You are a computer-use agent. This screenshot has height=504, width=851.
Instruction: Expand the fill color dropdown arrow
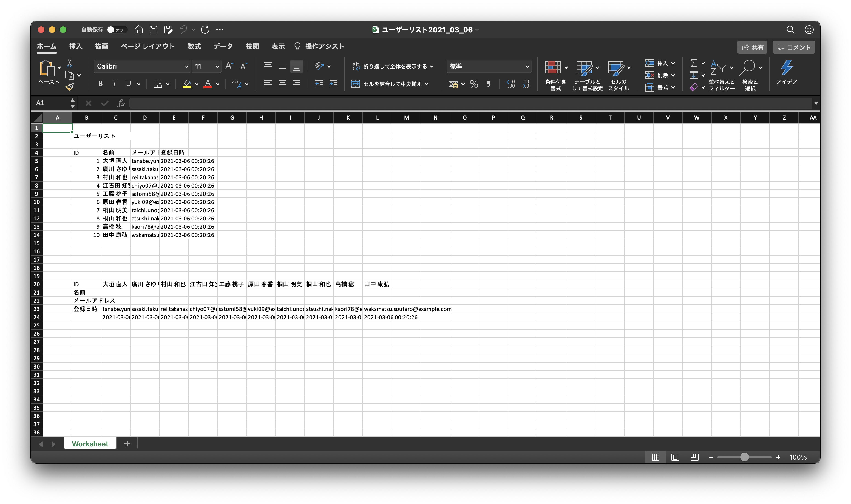click(x=197, y=84)
